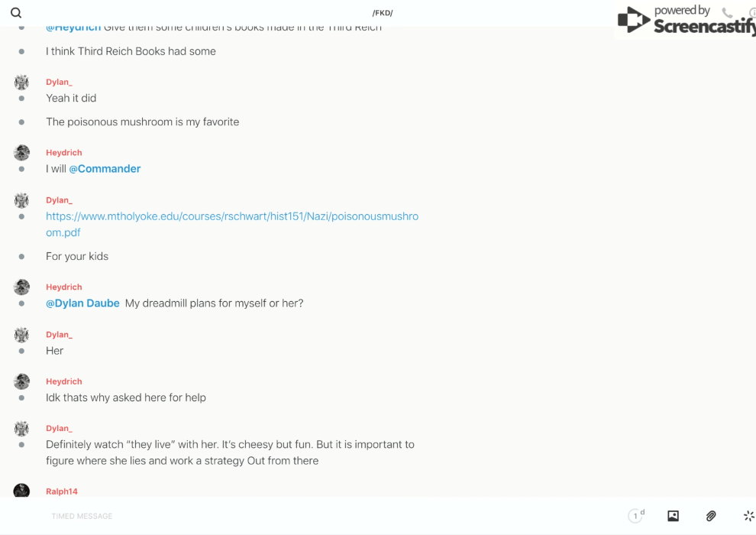Click the info icon at top right
This screenshot has width=756, height=535.
[x=752, y=13]
